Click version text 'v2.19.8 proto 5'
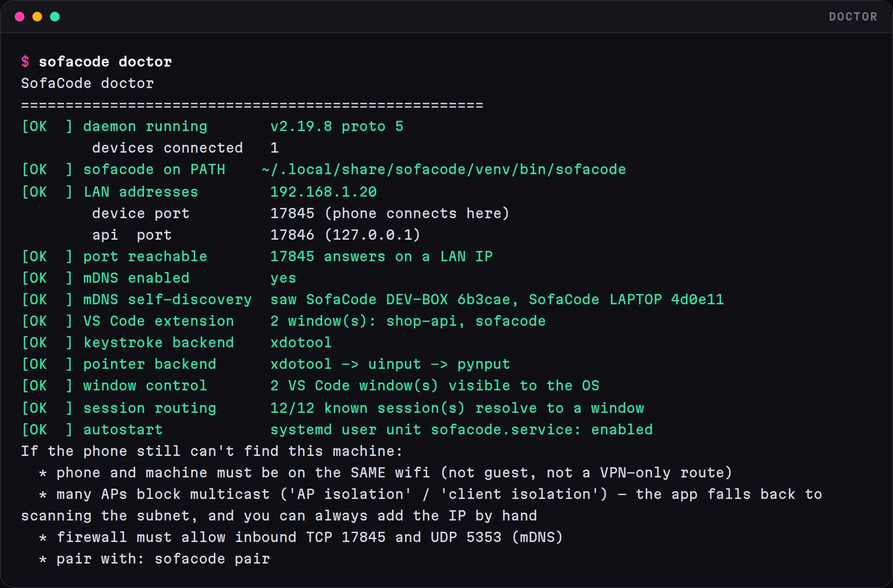893x588 pixels. 337,126
